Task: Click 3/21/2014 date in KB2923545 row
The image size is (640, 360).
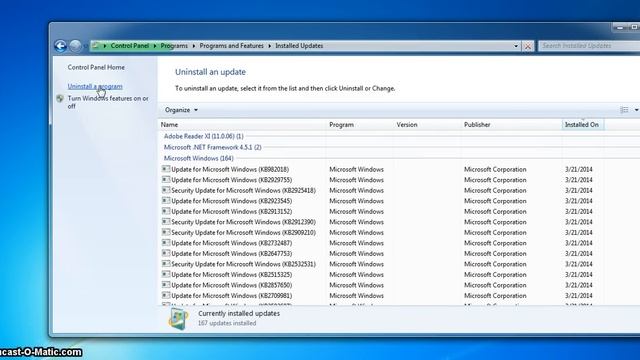Action: [x=579, y=201]
